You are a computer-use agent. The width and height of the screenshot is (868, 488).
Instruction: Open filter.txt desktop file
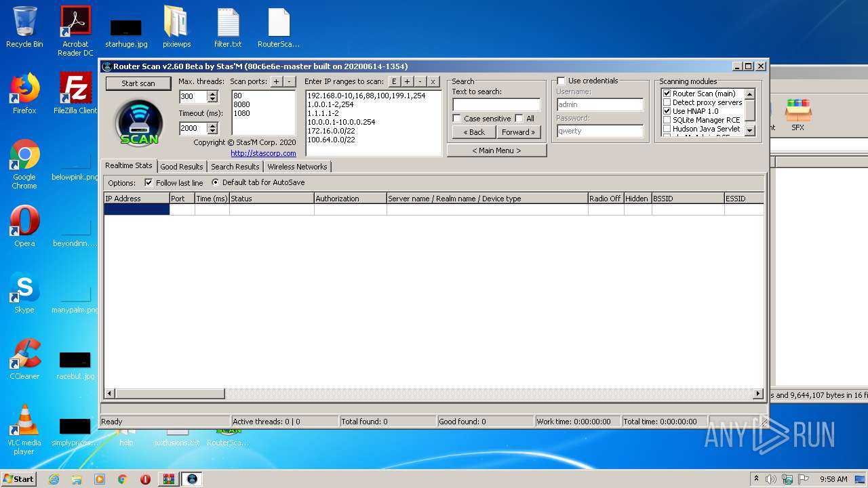tap(228, 28)
